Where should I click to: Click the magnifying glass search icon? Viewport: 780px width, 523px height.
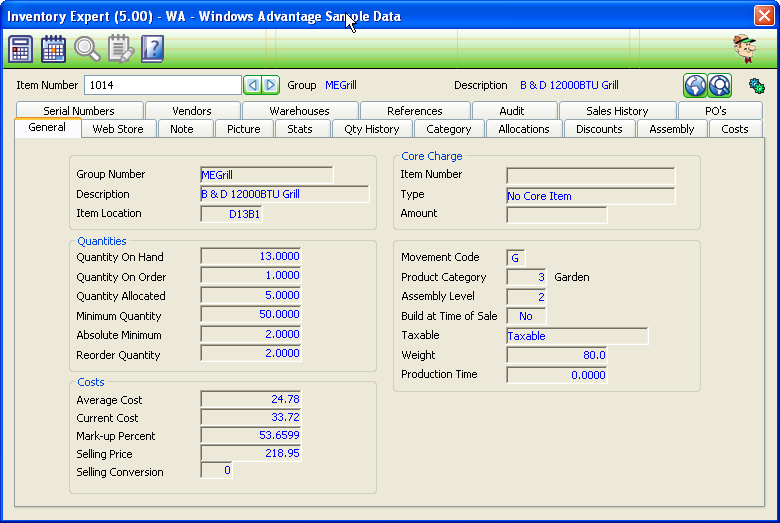point(87,49)
